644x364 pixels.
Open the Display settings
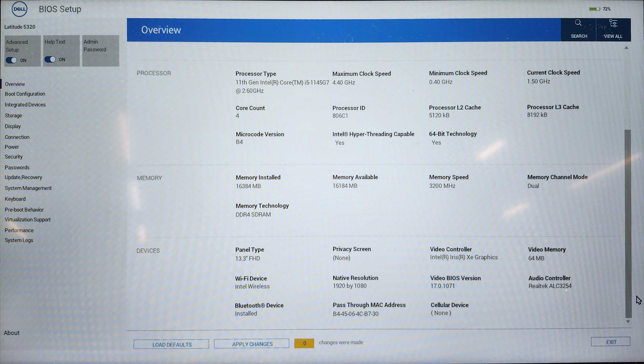pyautogui.click(x=12, y=126)
